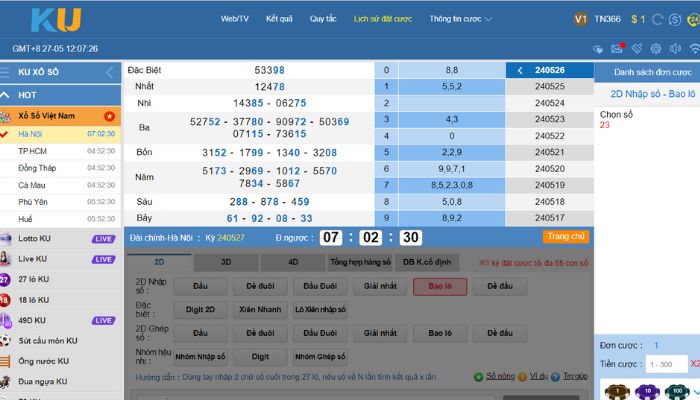
Task: Open the settings gear icon
Action: pos(656,49)
